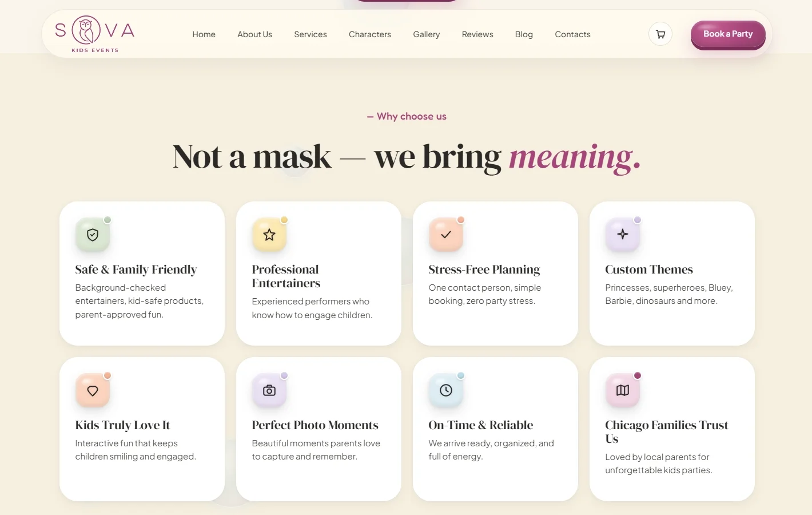
Task: Click text 'Loved by local parents for unforgettable'
Action: coord(658,463)
